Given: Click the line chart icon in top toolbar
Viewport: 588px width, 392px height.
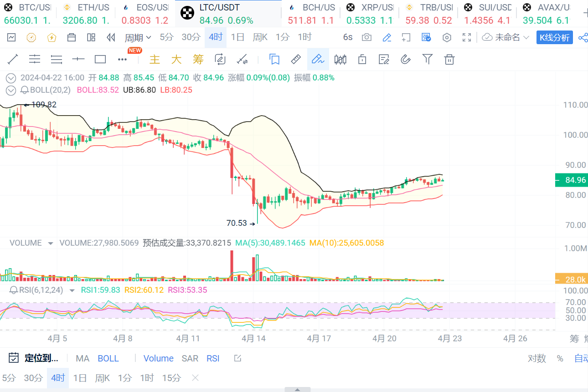Looking at the screenshot, I should (x=11, y=37).
